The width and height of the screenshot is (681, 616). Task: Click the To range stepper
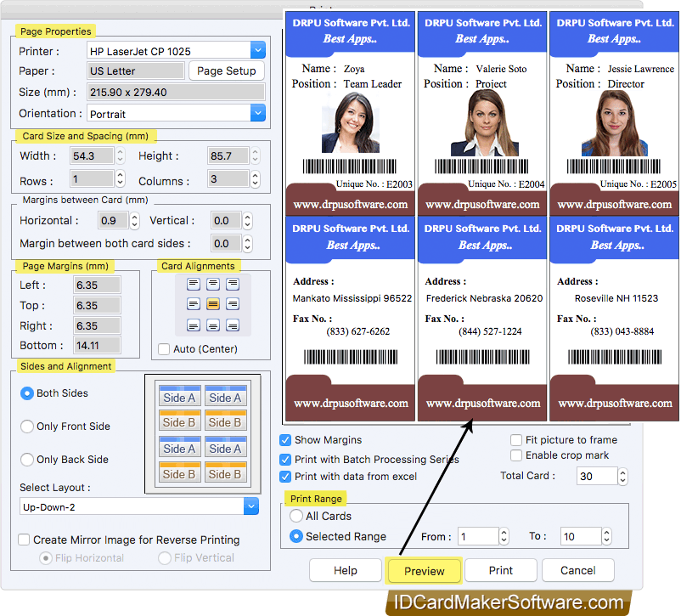click(607, 536)
